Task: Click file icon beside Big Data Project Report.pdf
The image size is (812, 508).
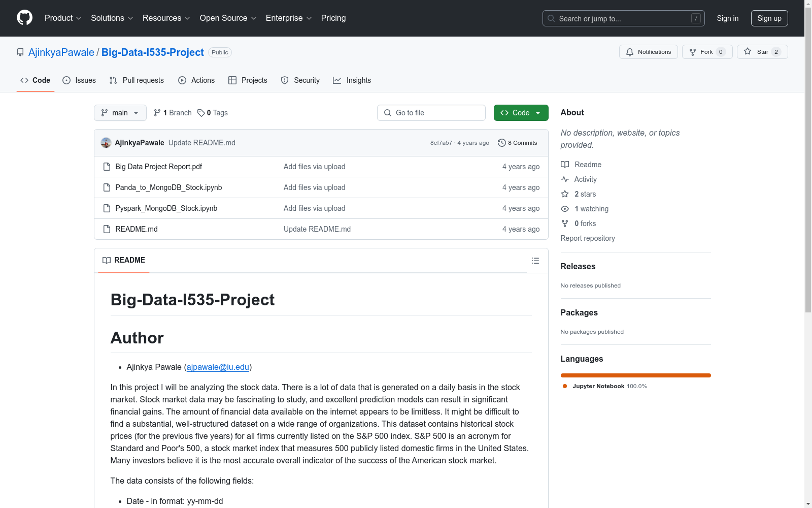Action: pyautogui.click(x=107, y=167)
